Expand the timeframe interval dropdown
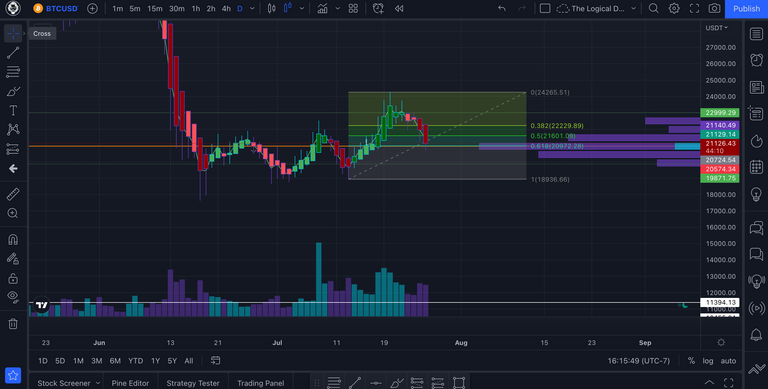Screen dimensions: 768x389 (x=252, y=8)
